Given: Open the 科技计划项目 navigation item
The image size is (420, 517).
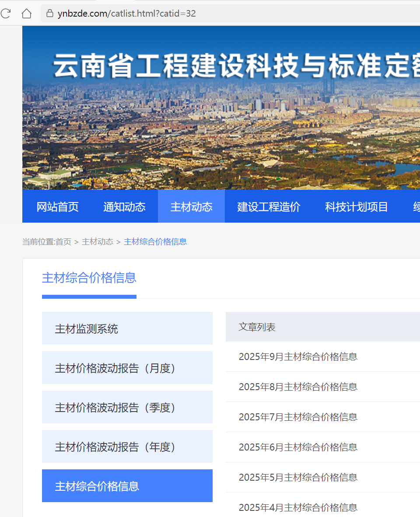Looking at the screenshot, I should pyautogui.click(x=357, y=207).
